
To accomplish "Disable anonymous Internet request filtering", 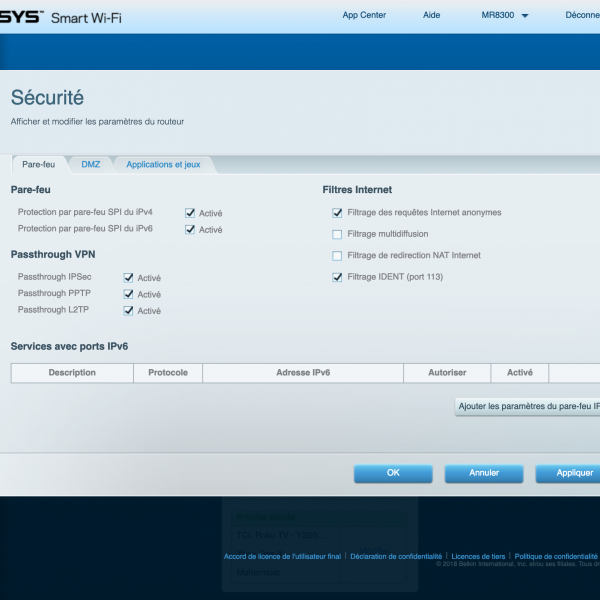I will 337,212.
